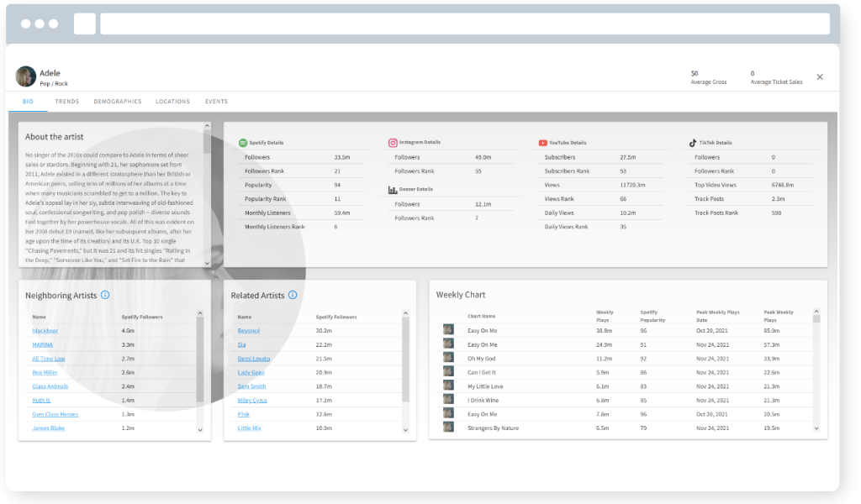Click the Deezer Details logo icon
The height and width of the screenshot is (504, 861).
pyautogui.click(x=393, y=190)
